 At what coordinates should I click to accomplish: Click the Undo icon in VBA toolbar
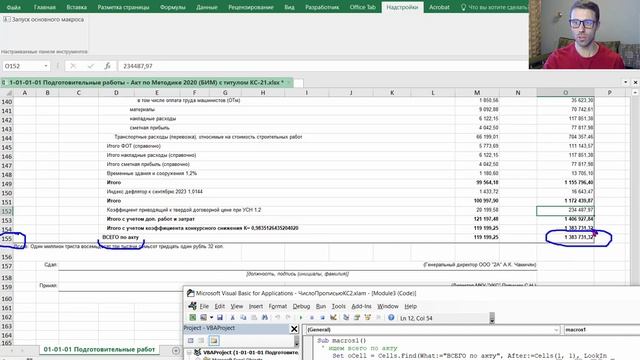pos(278,318)
